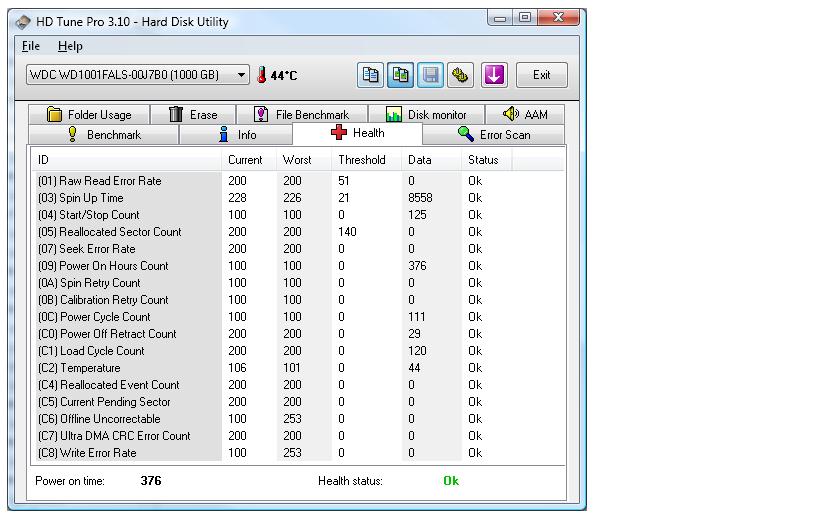Image resolution: width=840 pixels, height=525 pixels.
Task: Open the options wrench icon
Action: tap(460, 75)
